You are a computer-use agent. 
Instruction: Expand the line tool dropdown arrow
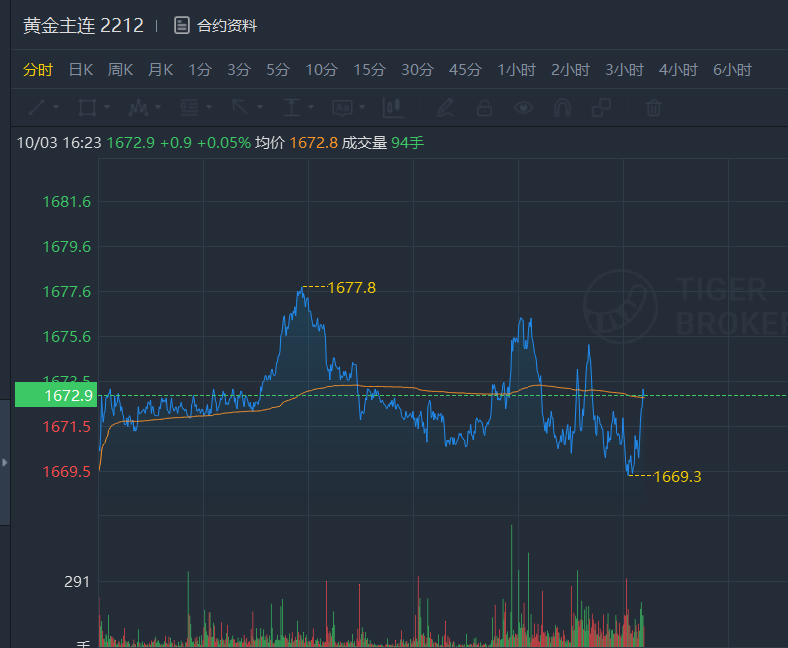[x=56, y=107]
